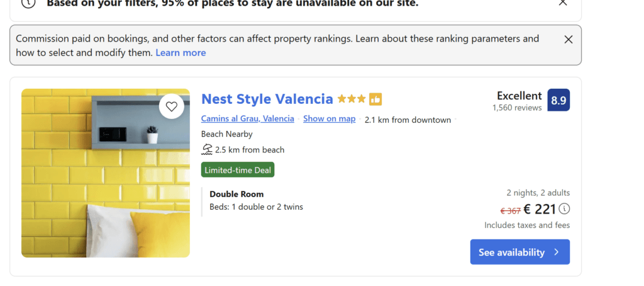Open Nest Style Valencia hotel title
This screenshot has height=286, width=644.
tap(267, 99)
